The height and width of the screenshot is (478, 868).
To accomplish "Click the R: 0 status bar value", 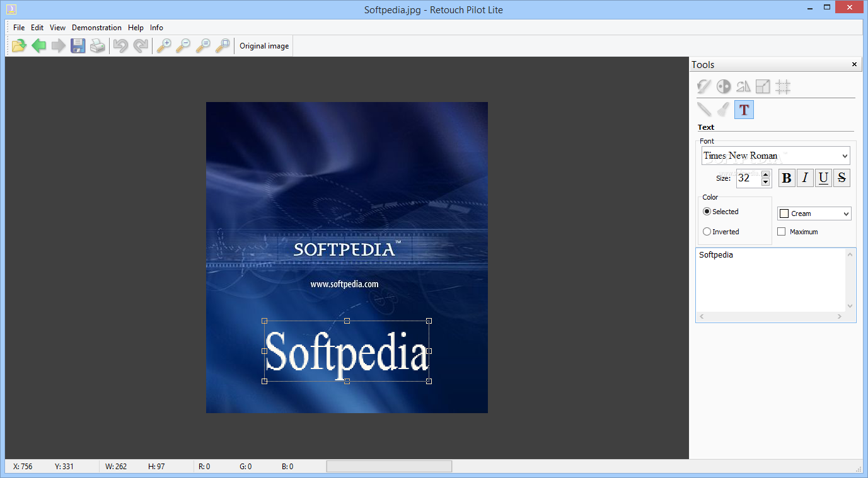I will coord(204,467).
